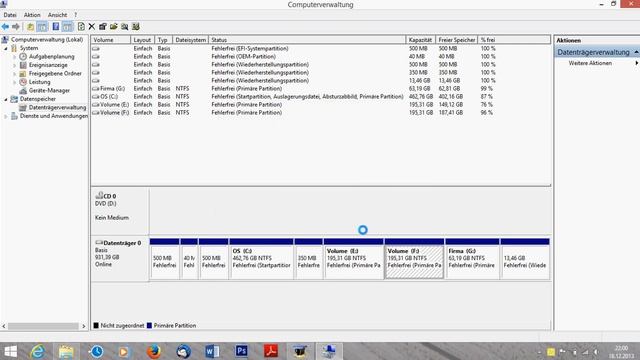Select the Volume (F:) list row
640x360 pixels.
[320, 113]
